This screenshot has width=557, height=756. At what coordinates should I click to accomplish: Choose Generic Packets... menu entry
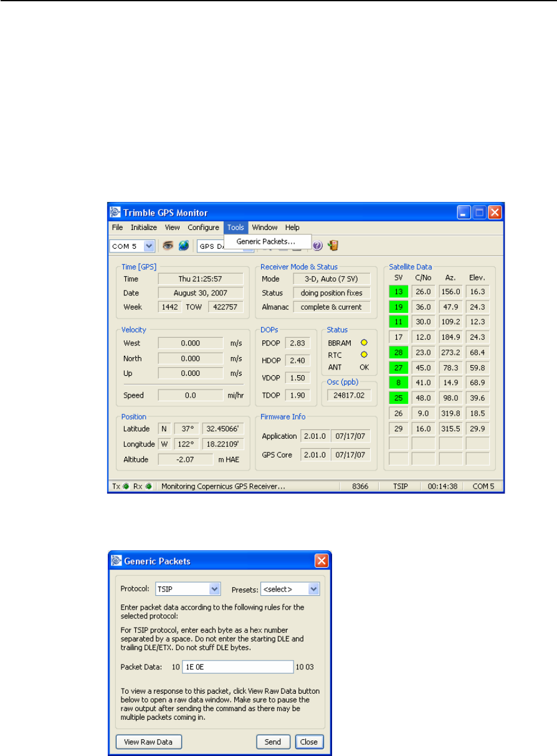pos(266,241)
